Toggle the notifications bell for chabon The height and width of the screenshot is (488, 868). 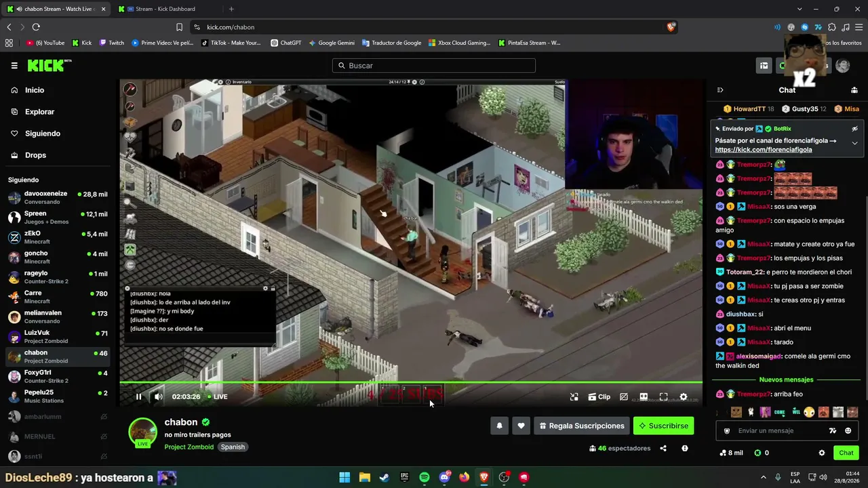[500, 426]
